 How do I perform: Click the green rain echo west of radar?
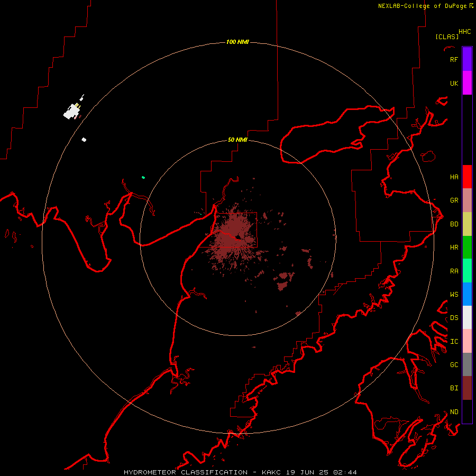pos(143,177)
